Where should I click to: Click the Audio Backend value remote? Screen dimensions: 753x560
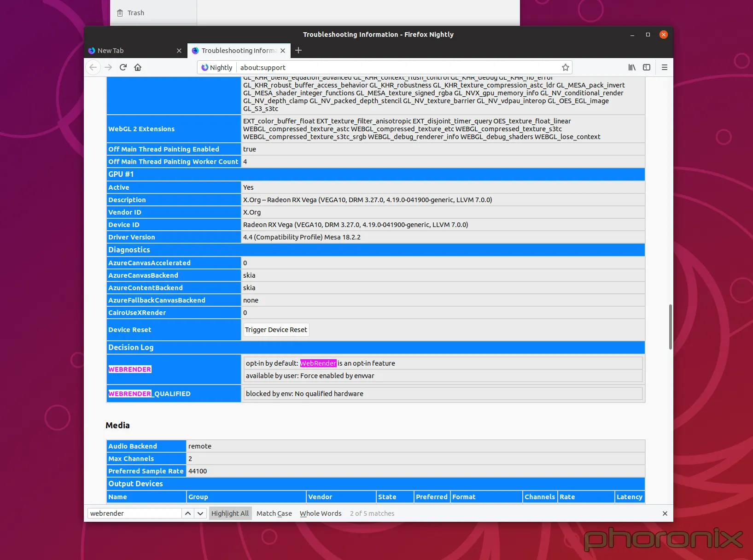[x=200, y=446]
